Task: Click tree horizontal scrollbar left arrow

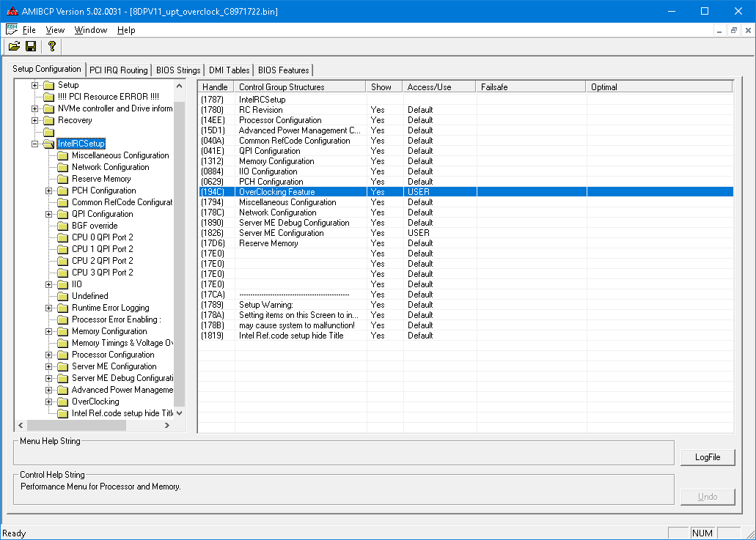Action: click(21, 426)
